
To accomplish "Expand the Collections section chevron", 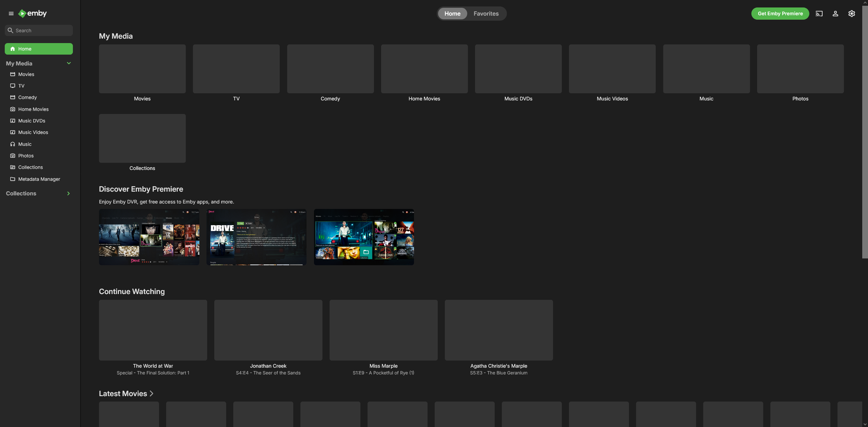I will [x=68, y=193].
